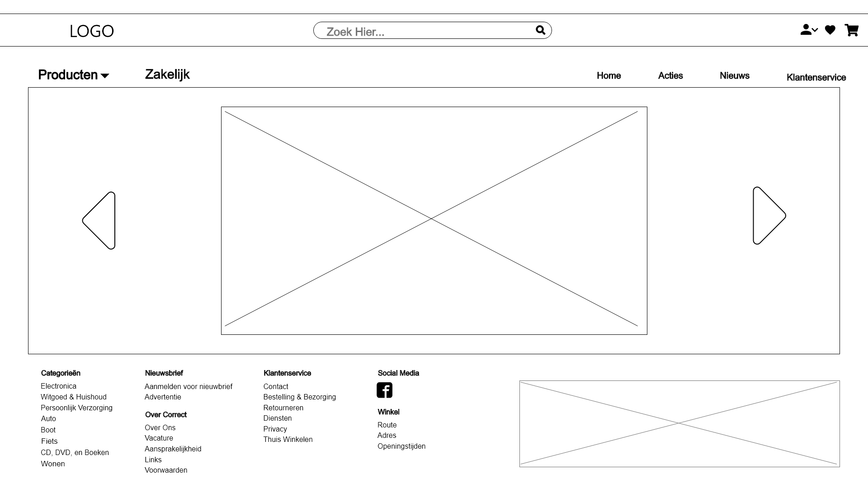This screenshot has width=868, height=488.
Task: Open the user account icon
Action: coord(806,30)
